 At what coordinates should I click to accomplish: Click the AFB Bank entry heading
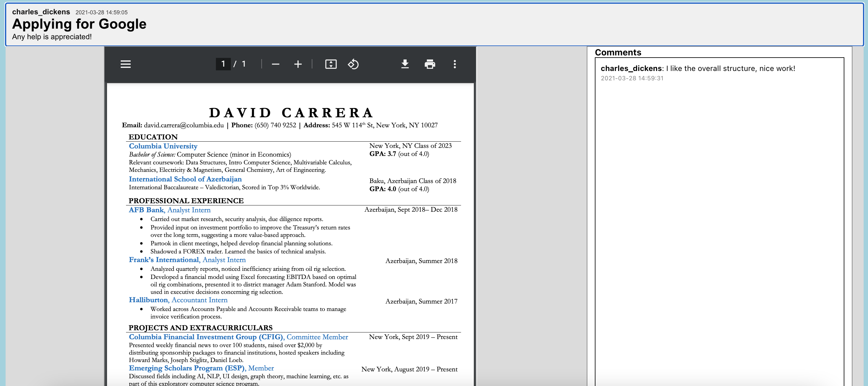pyautogui.click(x=170, y=210)
